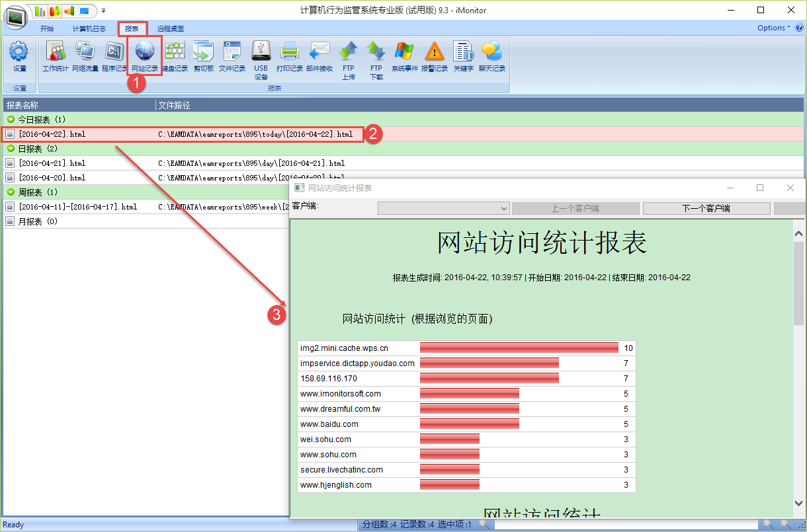Switch to the 开始 ribbon tab
The width and height of the screenshot is (807, 532).
(46, 29)
